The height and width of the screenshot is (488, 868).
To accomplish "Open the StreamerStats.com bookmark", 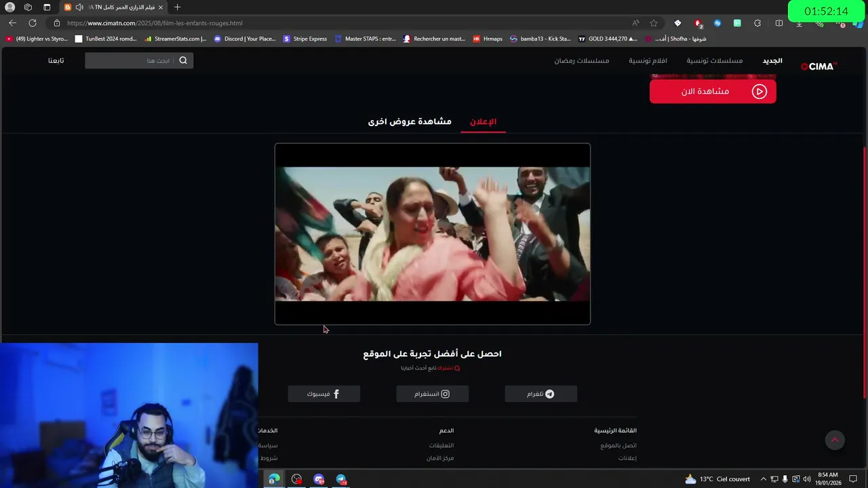I will tap(175, 39).
